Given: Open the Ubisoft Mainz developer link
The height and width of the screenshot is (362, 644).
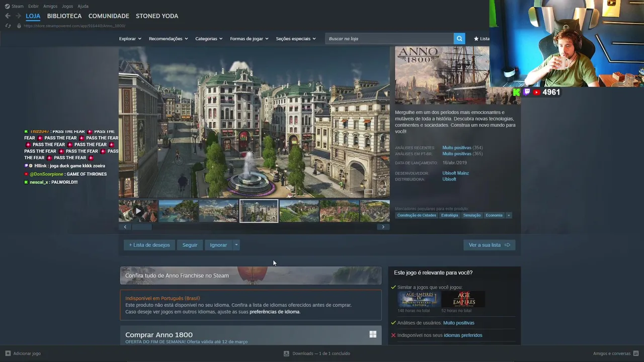Looking at the screenshot, I should point(455,173).
